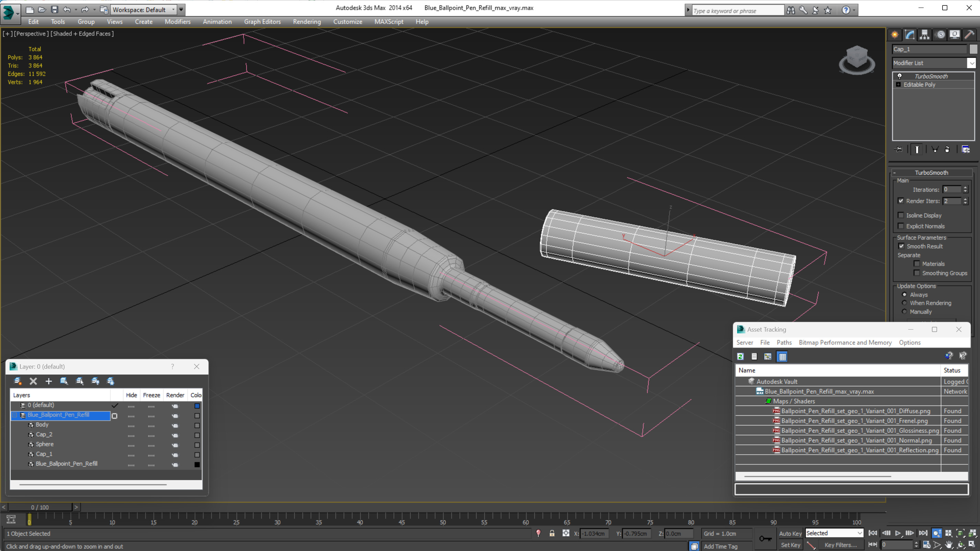Click the Help question mark icon in title bar
Image resolution: width=980 pixels, height=551 pixels.
[846, 10]
